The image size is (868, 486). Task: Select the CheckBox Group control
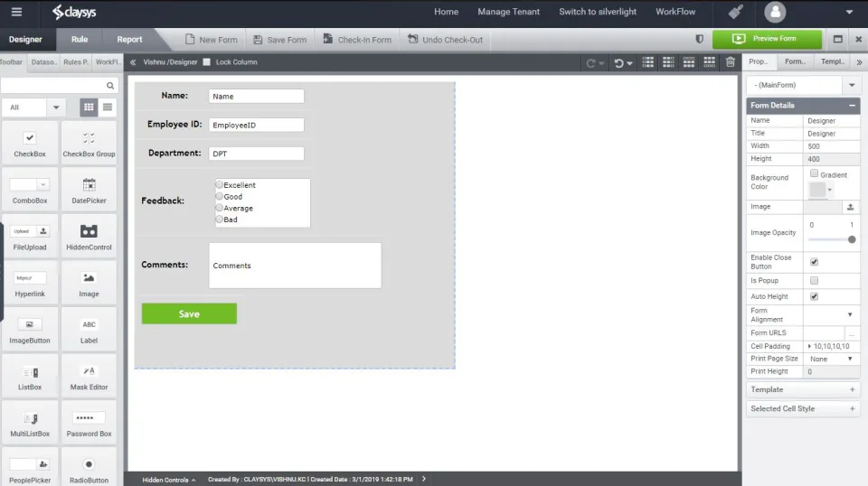[90, 144]
